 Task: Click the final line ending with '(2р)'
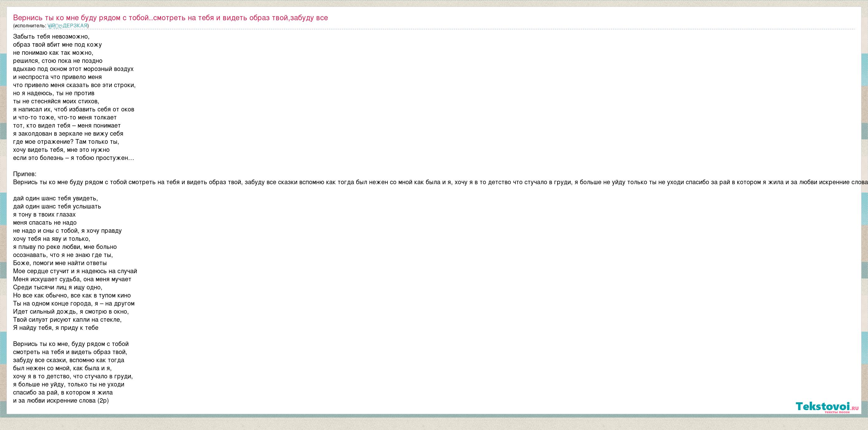coord(61,401)
